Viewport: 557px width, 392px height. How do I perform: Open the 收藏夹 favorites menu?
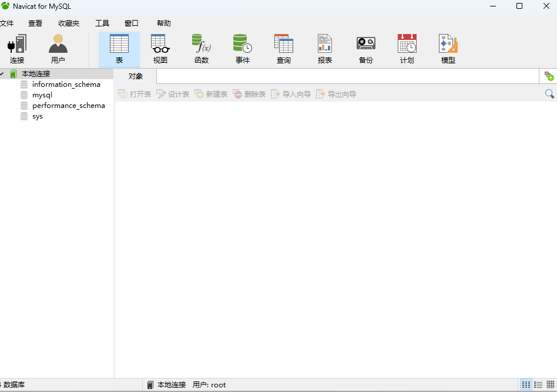coord(69,23)
